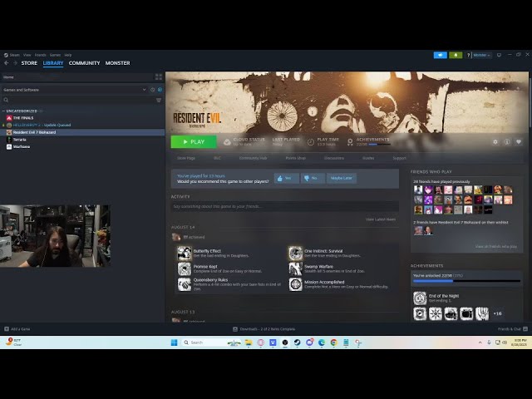Open the Games menu

click(x=55, y=55)
